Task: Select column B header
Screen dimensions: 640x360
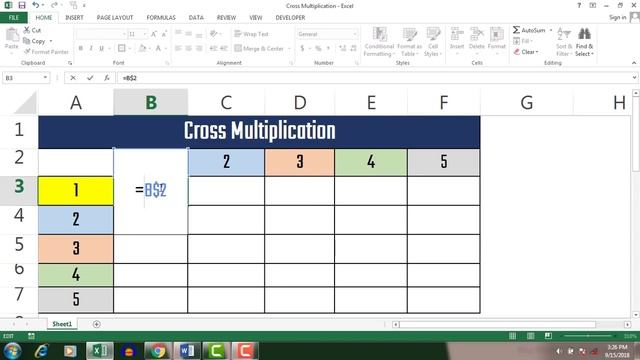Action: (x=151, y=102)
